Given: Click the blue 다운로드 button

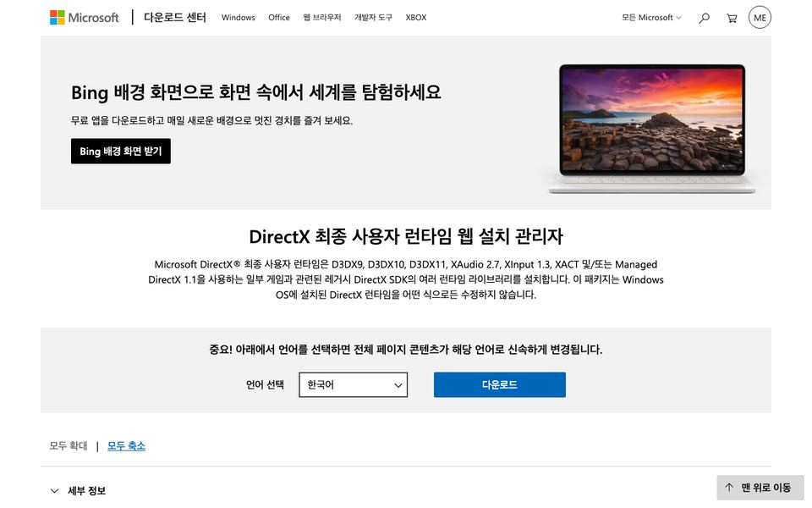Looking at the screenshot, I should pos(500,384).
